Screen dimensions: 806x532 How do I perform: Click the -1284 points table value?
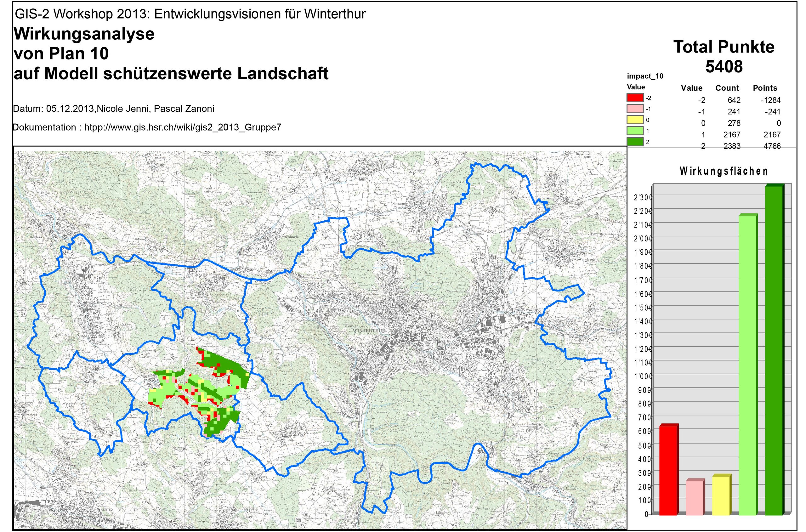(x=770, y=100)
